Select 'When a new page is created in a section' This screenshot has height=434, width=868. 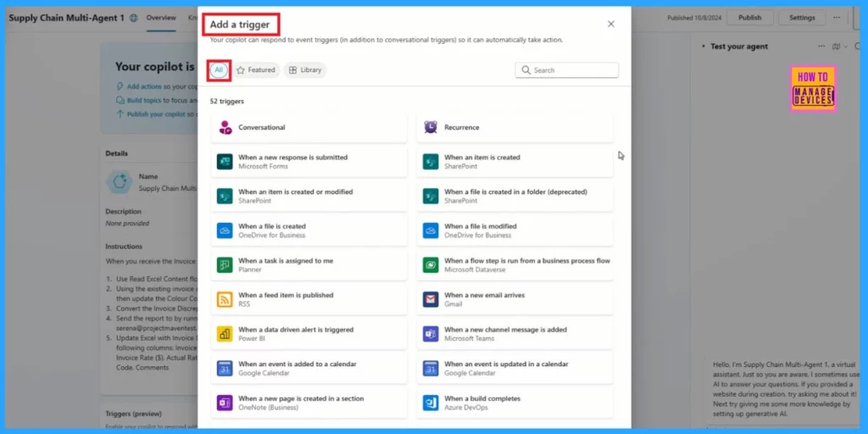[309, 403]
